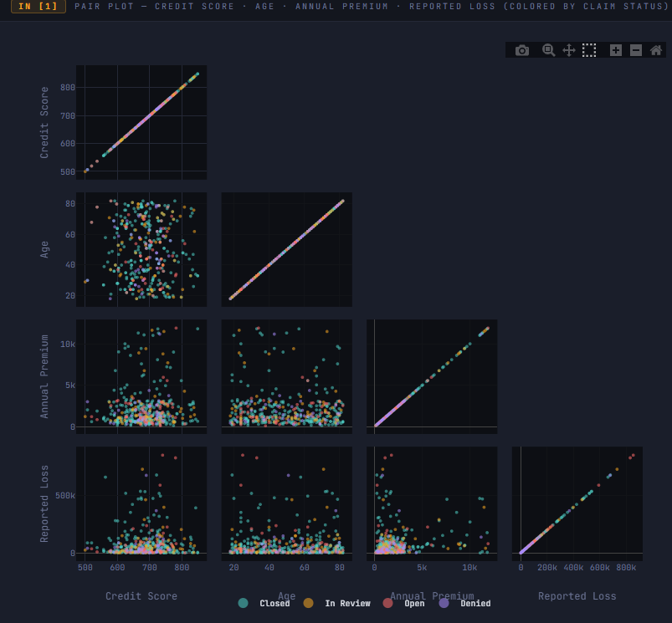Click the 800k tick on Reported Loss axis
The width and height of the screenshot is (672, 623).
(626, 567)
